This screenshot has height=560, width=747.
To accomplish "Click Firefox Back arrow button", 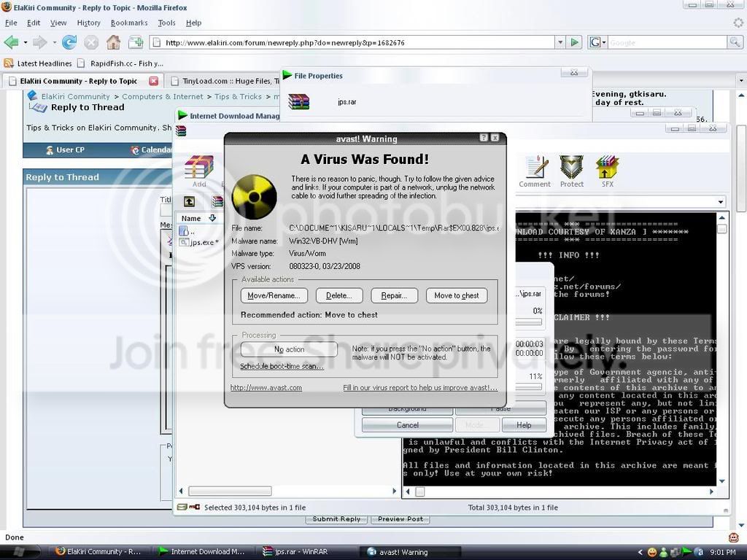I will [11, 42].
